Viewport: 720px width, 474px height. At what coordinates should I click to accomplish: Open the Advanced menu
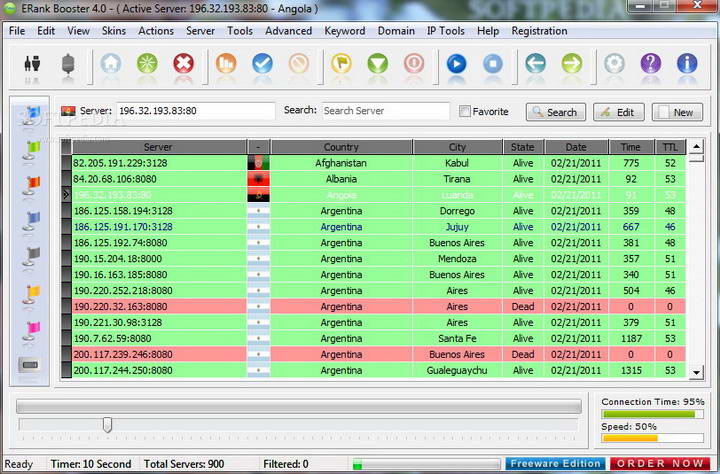point(288,31)
